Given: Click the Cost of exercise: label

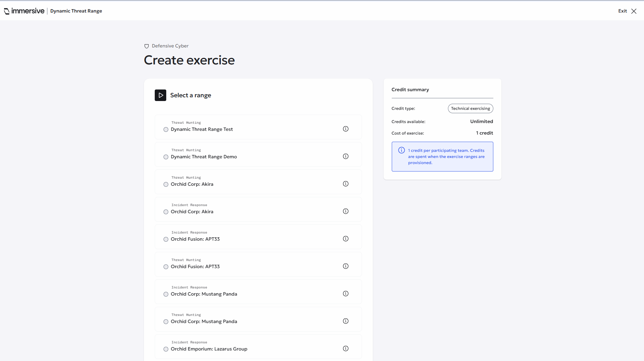Looking at the screenshot, I should click(408, 133).
